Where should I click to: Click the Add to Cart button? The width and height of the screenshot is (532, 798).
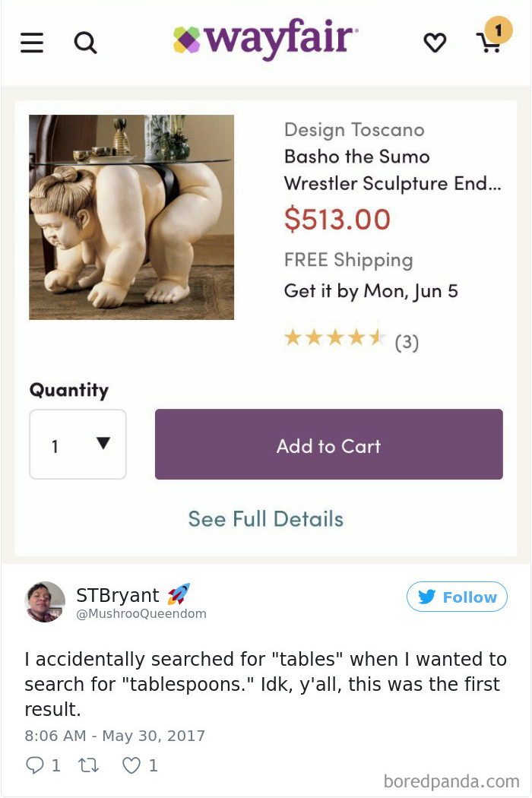coord(328,445)
